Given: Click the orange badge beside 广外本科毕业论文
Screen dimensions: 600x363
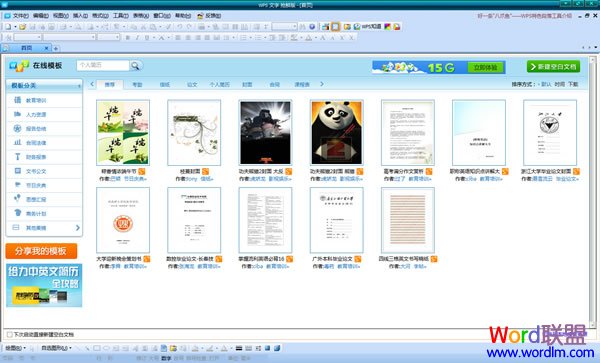Looking at the screenshot, I should (357, 259).
